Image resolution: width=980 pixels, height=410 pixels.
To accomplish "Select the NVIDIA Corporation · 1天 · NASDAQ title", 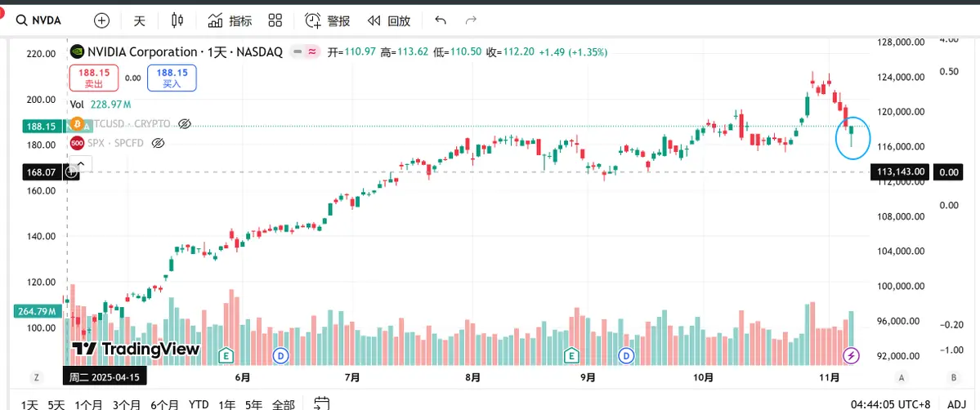I will click(x=185, y=52).
